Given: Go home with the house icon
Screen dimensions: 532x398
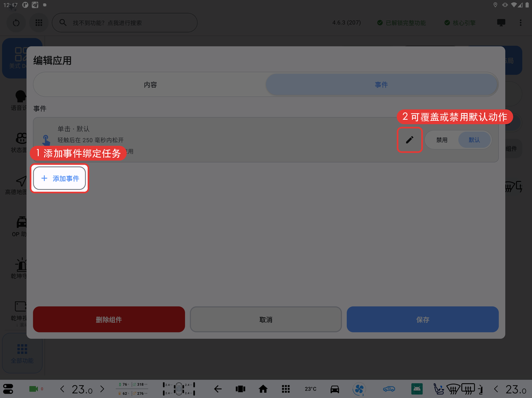Looking at the screenshot, I should click(x=263, y=389).
